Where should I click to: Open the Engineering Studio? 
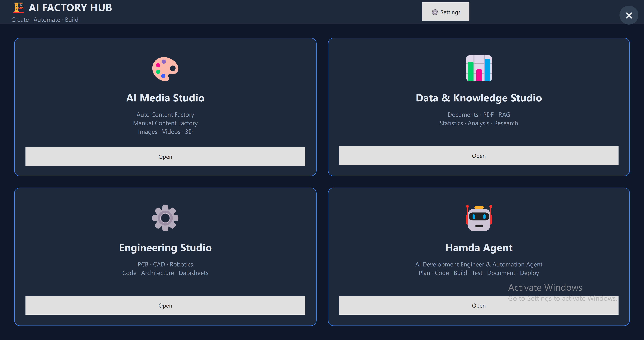[165, 305]
